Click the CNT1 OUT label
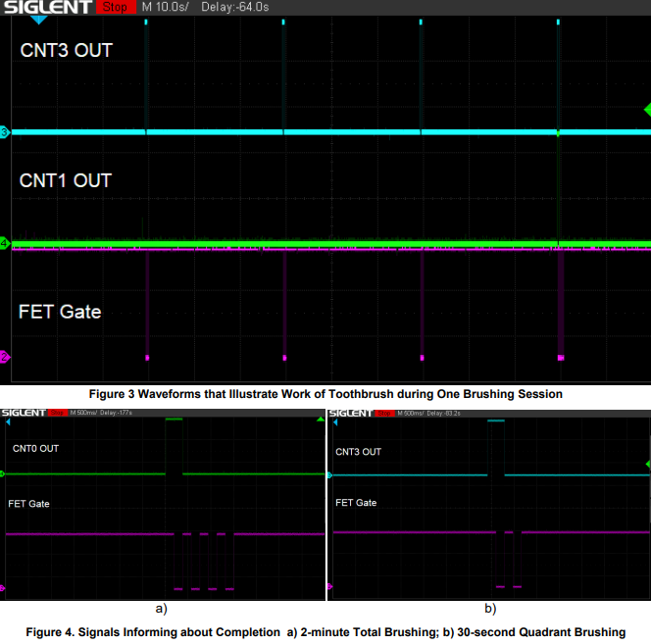The width and height of the screenshot is (651, 644). coord(66,180)
